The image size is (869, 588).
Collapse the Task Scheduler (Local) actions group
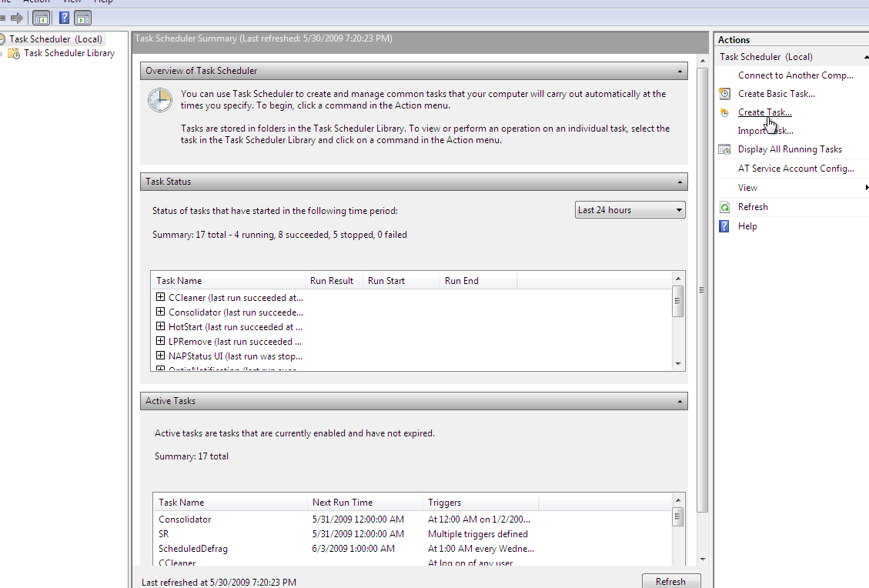pyautogui.click(x=866, y=57)
